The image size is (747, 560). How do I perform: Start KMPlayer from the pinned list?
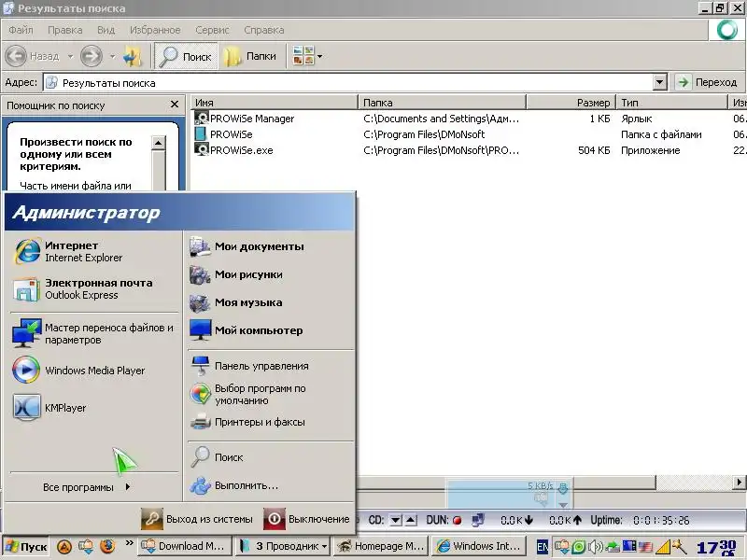click(x=92, y=408)
